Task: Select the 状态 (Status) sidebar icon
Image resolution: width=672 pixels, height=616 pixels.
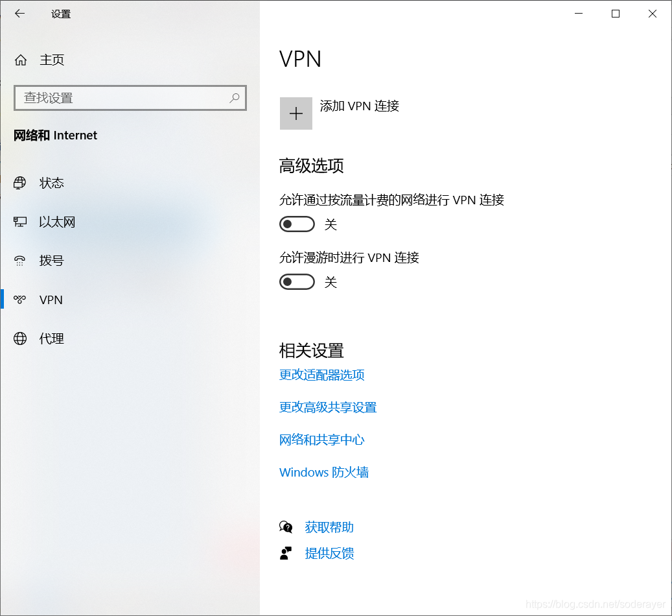Action: pyautogui.click(x=20, y=183)
